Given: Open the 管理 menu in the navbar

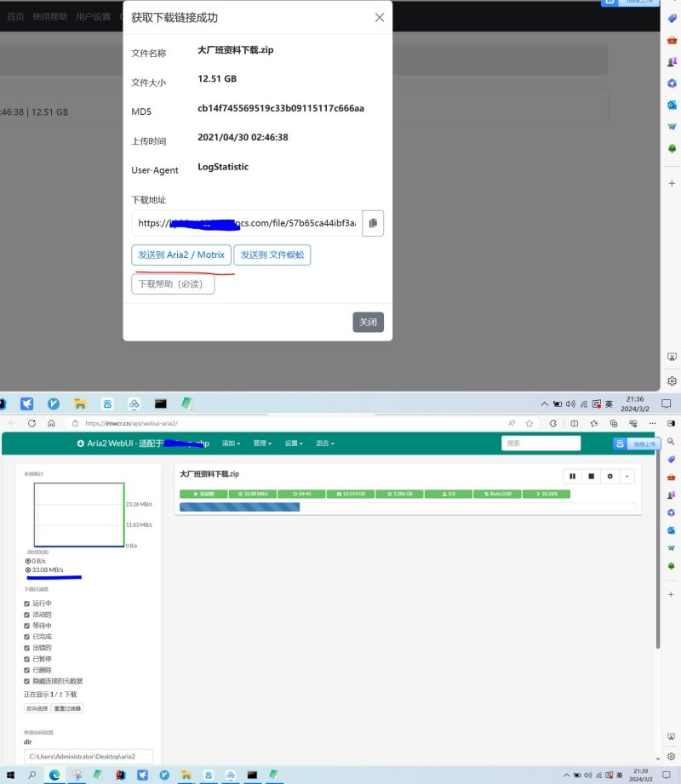Looking at the screenshot, I should coord(263,444).
